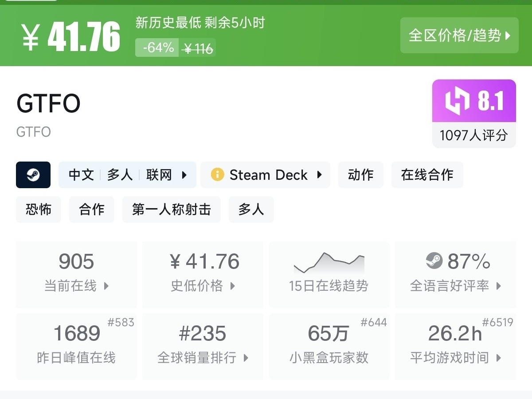Expand the 中文 多人 联网 arrow
The width and height of the screenshot is (532, 399).
tap(184, 175)
